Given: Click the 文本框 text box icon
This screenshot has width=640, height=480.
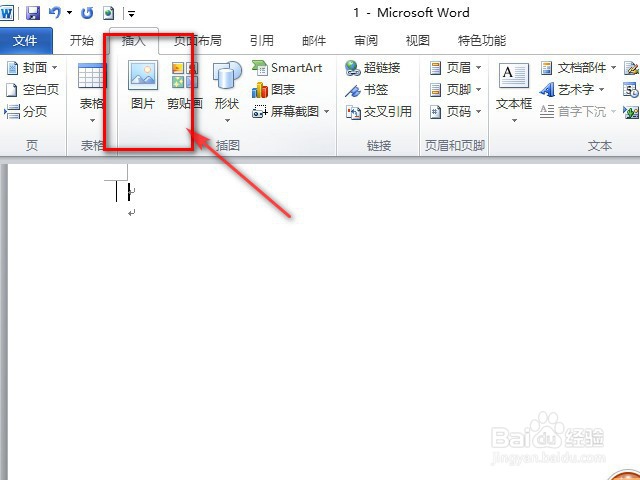Looking at the screenshot, I should 514,76.
